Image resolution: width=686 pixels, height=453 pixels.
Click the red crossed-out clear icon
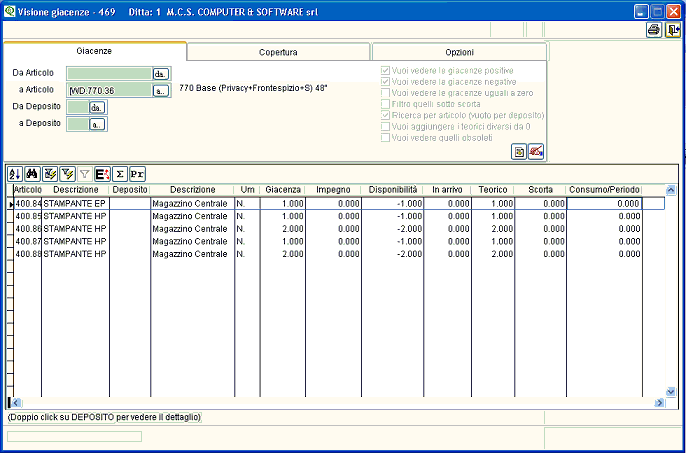(536, 152)
